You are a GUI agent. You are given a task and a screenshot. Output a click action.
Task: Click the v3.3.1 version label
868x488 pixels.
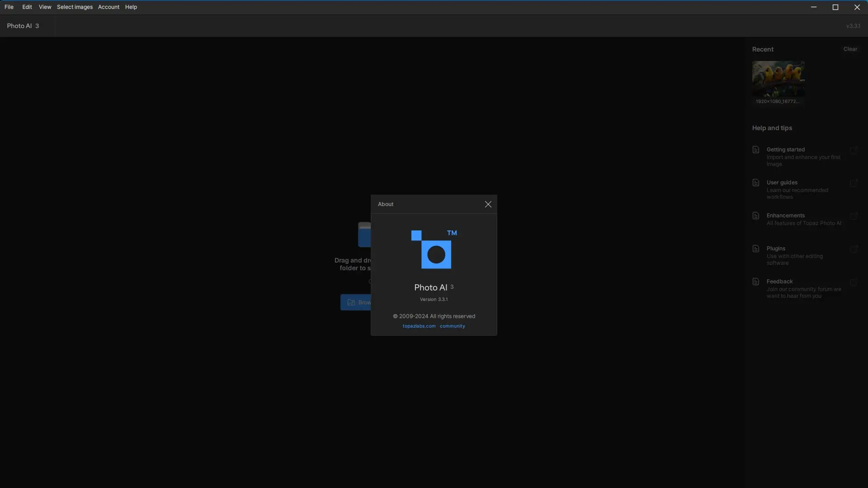pos(853,26)
